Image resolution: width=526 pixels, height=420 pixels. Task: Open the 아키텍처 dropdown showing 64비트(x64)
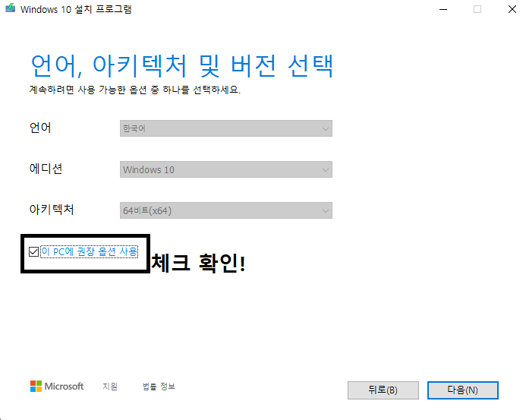pyautogui.click(x=226, y=210)
